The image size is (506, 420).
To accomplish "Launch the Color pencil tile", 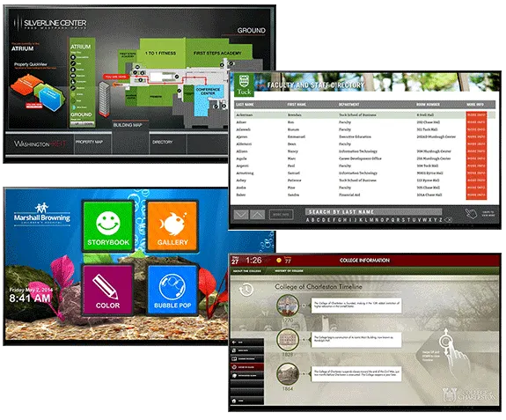I will tap(107, 290).
